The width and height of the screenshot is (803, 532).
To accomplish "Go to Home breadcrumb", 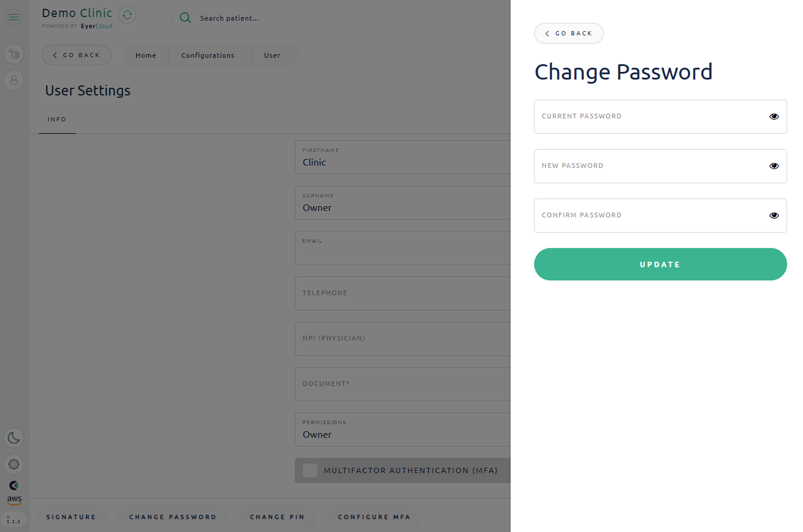I will pyautogui.click(x=146, y=55).
